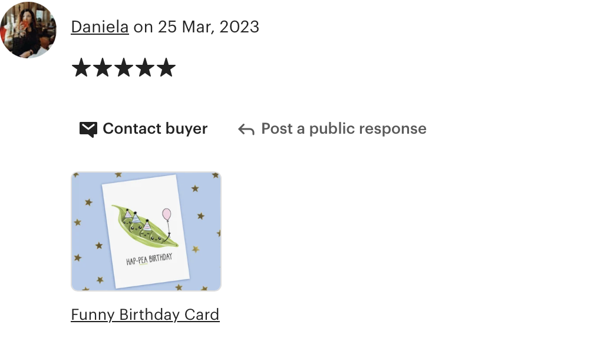This screenshot has width=607, height=364.
Task: Click the second rating star
Action: [x=103, y=67]
